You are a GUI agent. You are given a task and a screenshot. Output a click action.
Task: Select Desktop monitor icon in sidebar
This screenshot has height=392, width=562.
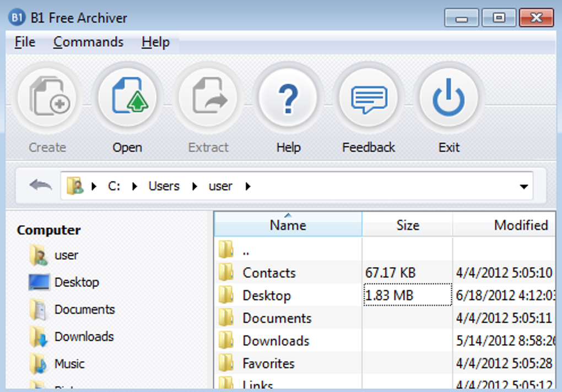(x=39, y=282)
